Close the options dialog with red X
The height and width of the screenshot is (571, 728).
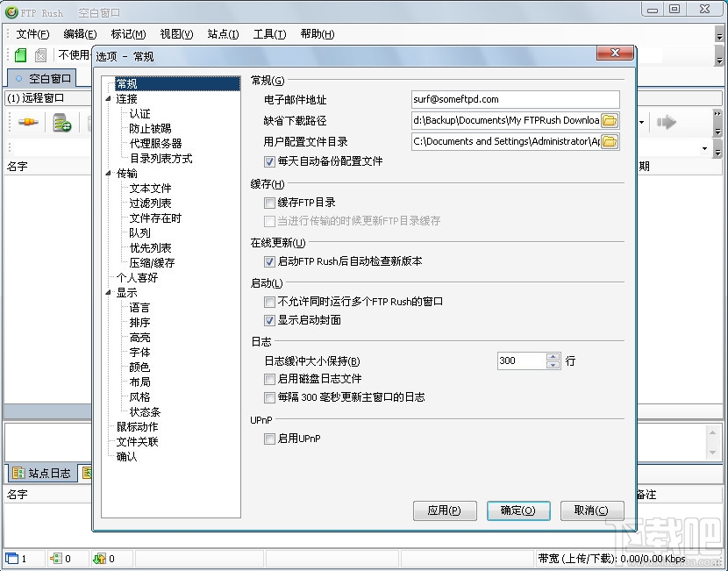(615, 53)
